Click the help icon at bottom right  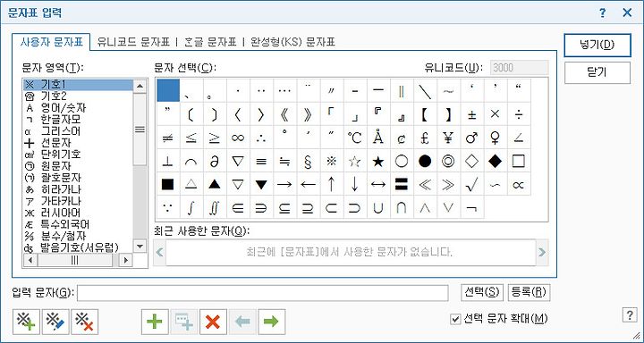(630, 315)
